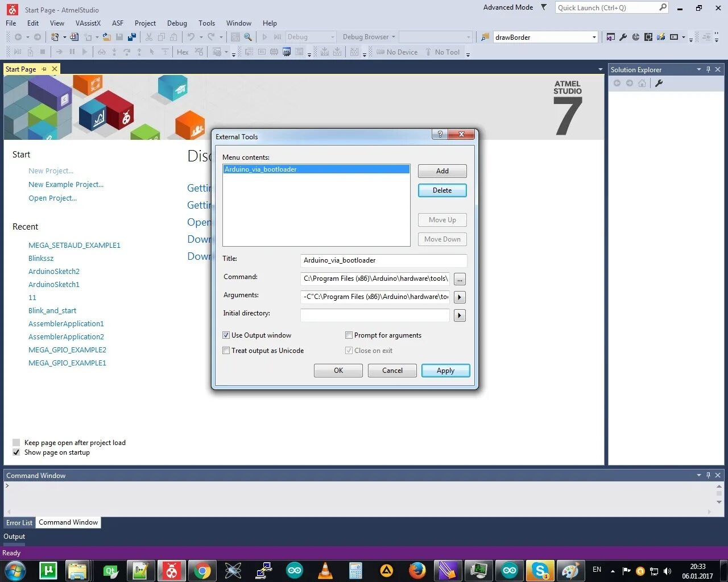
Task: Click Advanced Mode label in title bar
Action: pos(508,7)
